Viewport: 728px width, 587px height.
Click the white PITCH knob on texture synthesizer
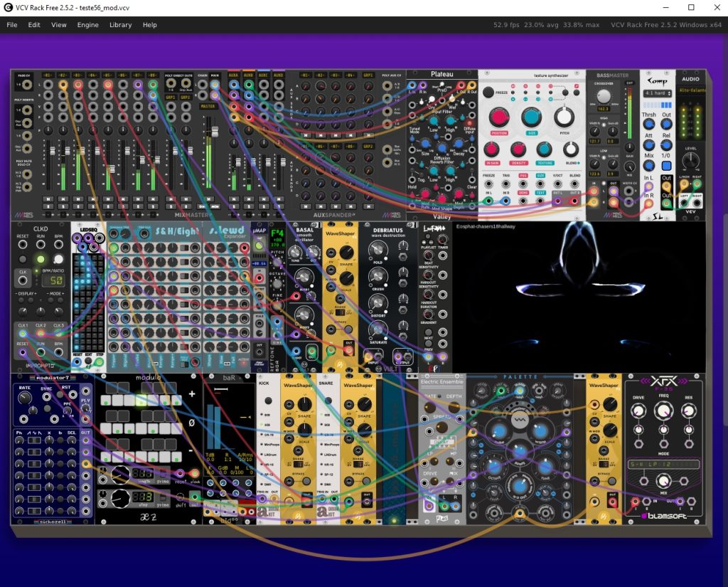564,117
